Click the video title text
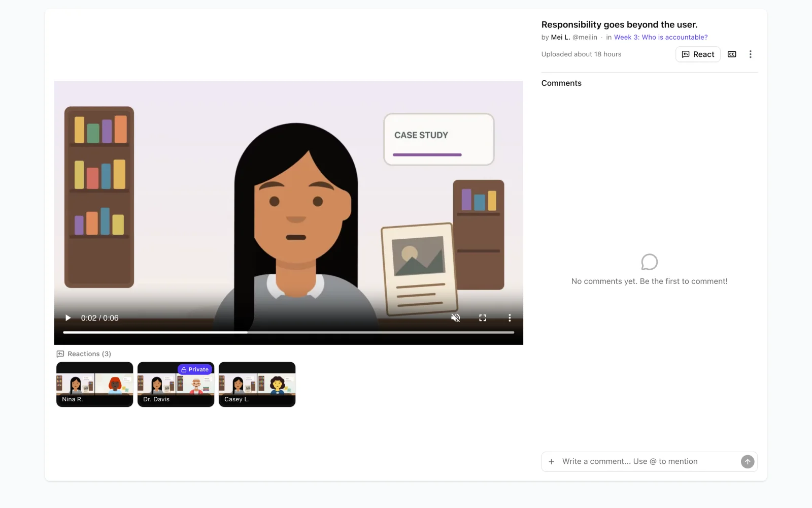The width and height of the screenshot is (812, 508). (619, 24)
